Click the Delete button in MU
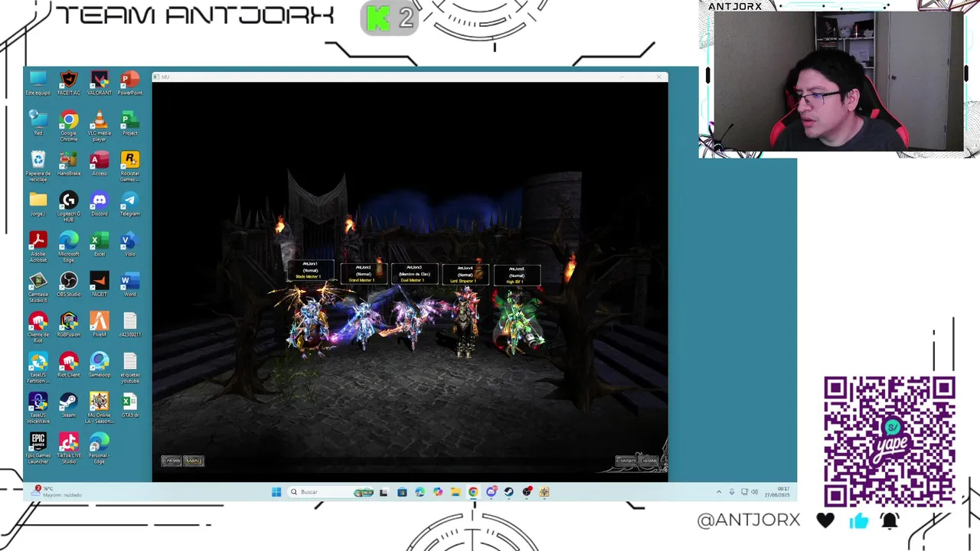 tap(648, 461)
